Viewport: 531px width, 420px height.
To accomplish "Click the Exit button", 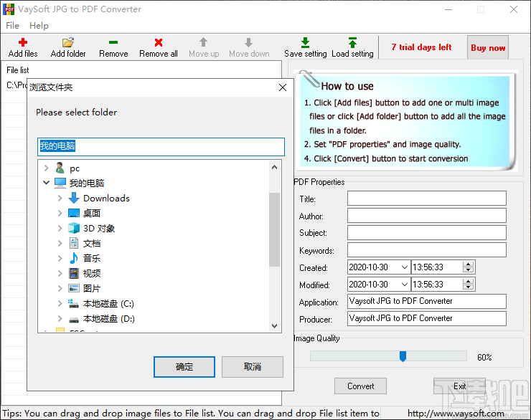I will pyautogui.click(x=459, y=386).
